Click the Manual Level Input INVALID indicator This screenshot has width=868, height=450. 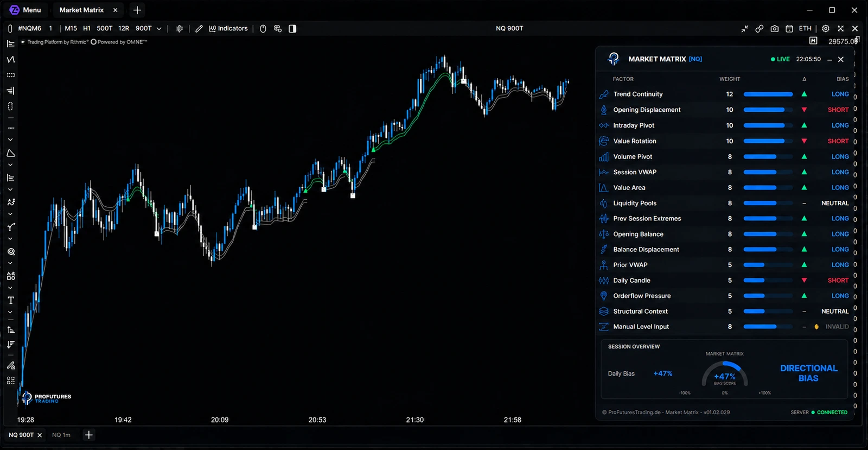832,327
